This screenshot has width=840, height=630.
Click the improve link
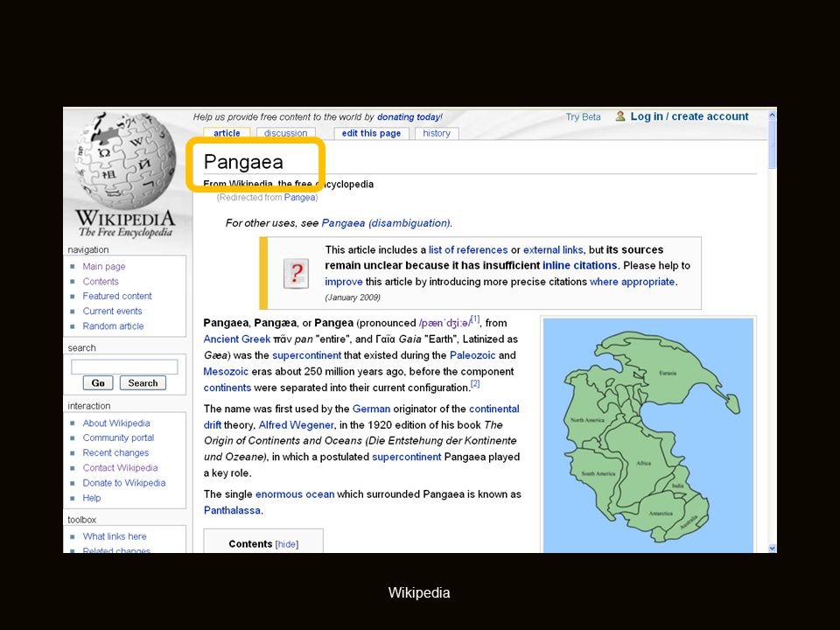343,282
